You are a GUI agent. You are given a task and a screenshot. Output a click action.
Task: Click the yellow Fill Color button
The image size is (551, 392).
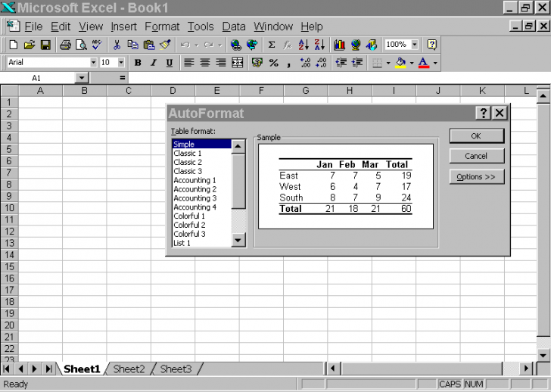pos(400,63)
